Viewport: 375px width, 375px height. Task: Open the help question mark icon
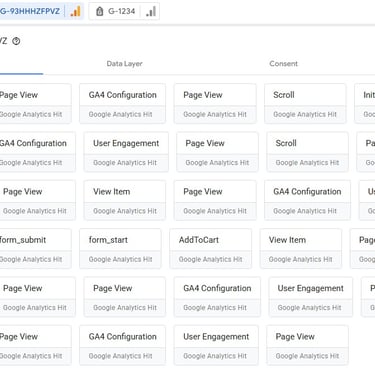click(16, 41)
